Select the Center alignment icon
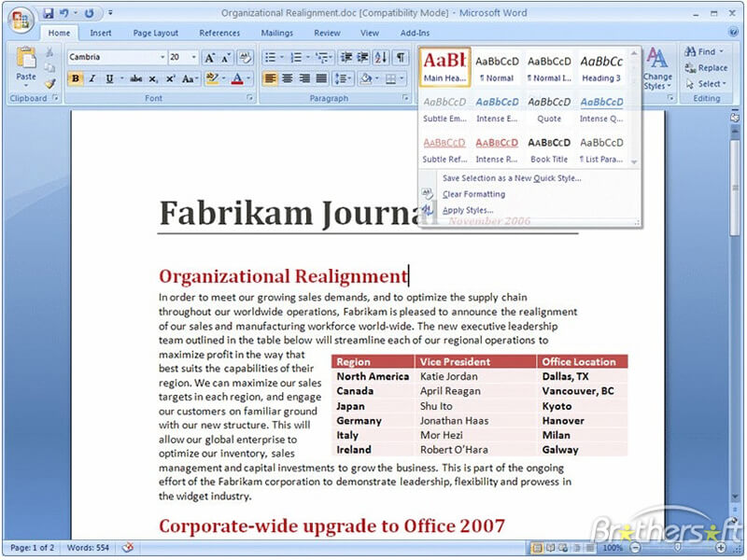Viewport: 747px width, 560px height. click(287, 78)
